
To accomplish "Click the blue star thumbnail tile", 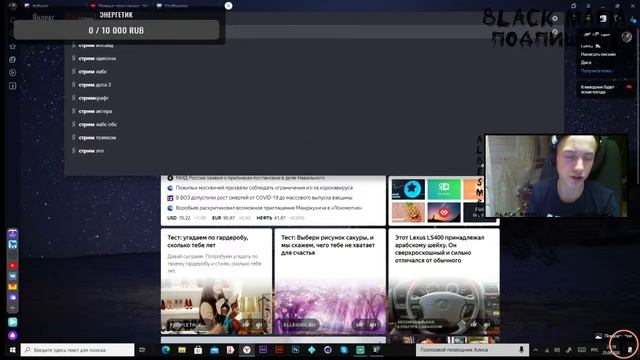I will (x=408, y=189).
